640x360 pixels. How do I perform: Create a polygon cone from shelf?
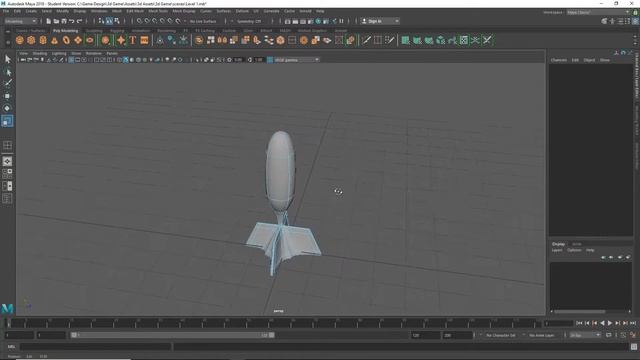[x=54, y=40]
